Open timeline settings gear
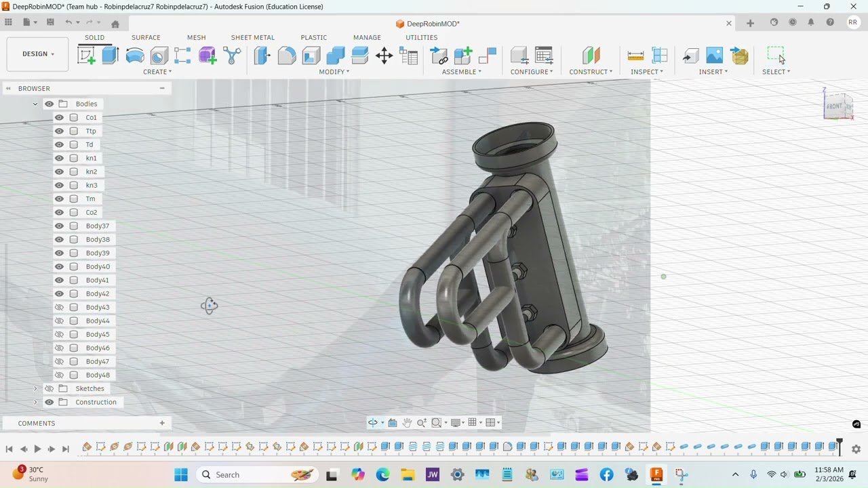Viewport: 868px width, 488px height. (856, 449)
